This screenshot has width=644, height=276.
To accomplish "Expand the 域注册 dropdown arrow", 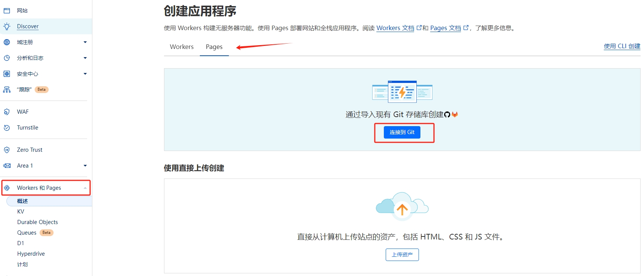I will tap(85, 42).
